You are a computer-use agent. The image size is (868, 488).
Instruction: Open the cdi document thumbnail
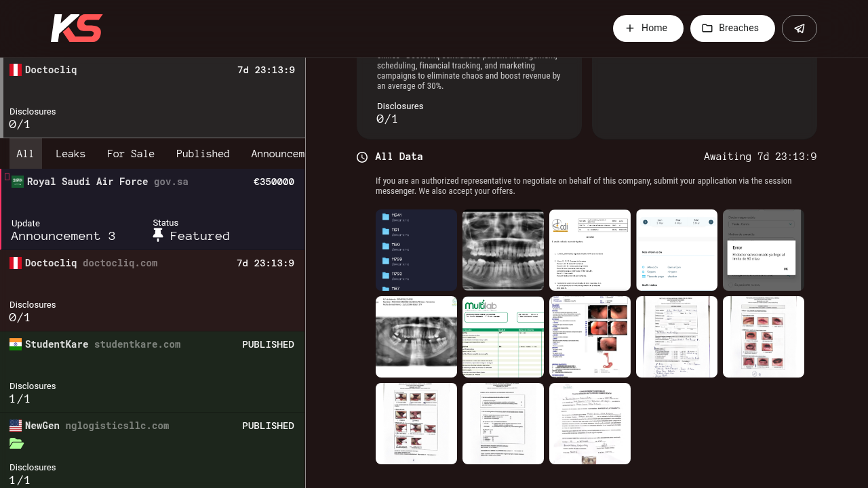[590, 250]
